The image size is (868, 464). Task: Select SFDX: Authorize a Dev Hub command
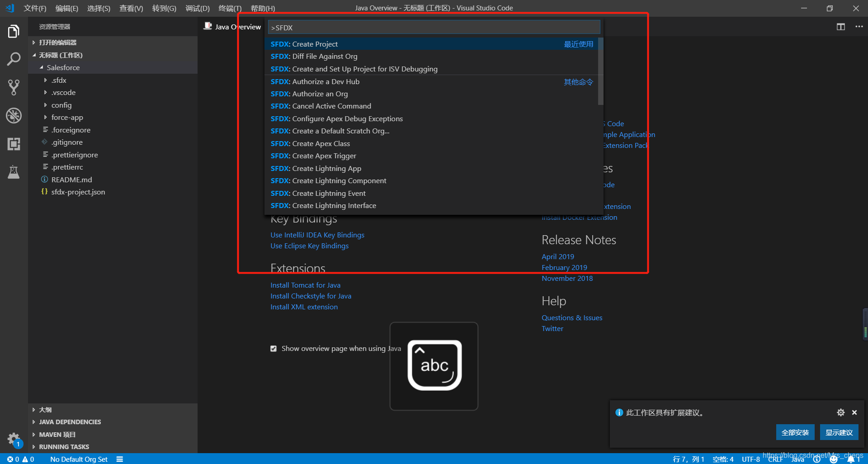point(431,82)
